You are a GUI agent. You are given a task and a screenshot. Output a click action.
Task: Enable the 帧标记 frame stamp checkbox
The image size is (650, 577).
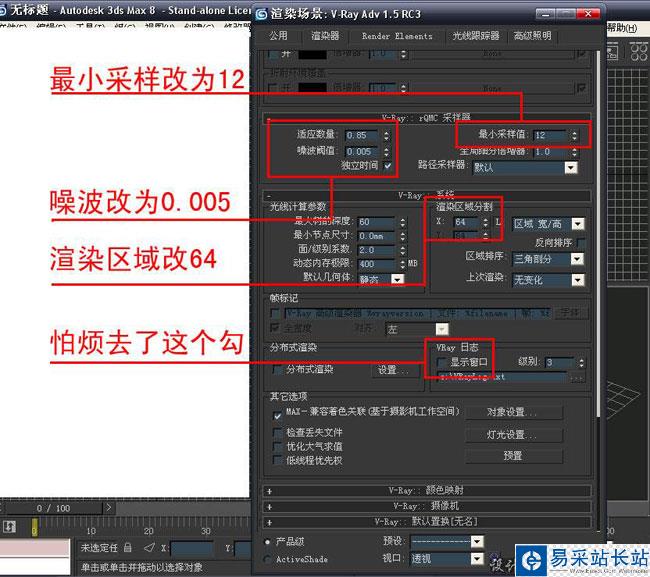click(x=274, y=313)
